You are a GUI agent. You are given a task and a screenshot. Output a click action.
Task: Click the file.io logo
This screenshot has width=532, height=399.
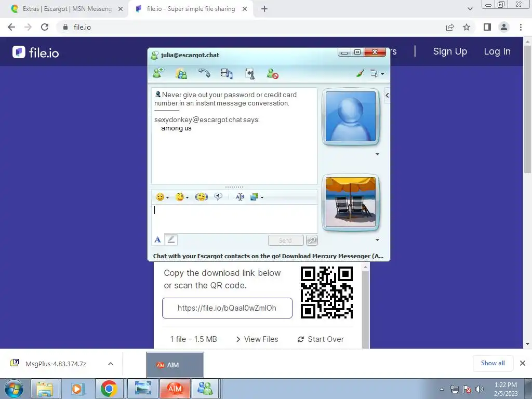coord(36,52)
